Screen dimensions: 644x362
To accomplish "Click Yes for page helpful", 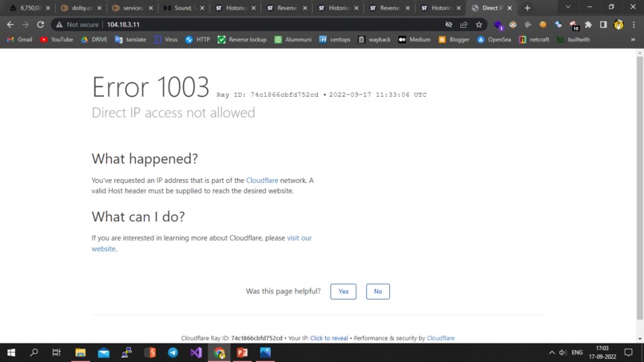I will tap(344, 292).
